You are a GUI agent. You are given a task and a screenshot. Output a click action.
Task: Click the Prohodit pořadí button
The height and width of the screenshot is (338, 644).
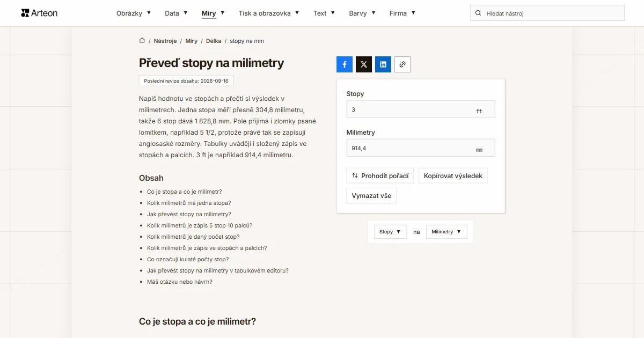click(x=380, y=175)
